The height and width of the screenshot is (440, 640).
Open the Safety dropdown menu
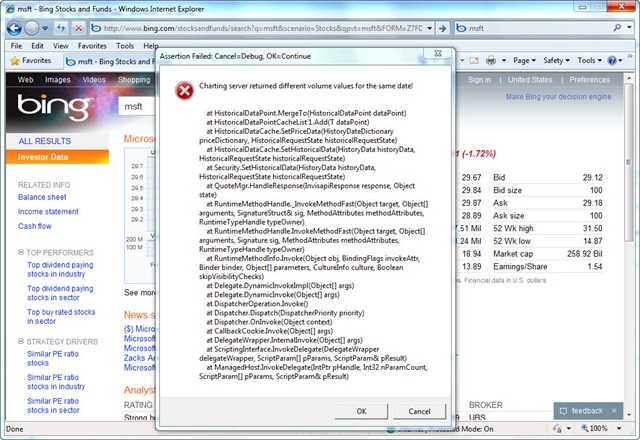pyautogui.click(x=557, y=61)
